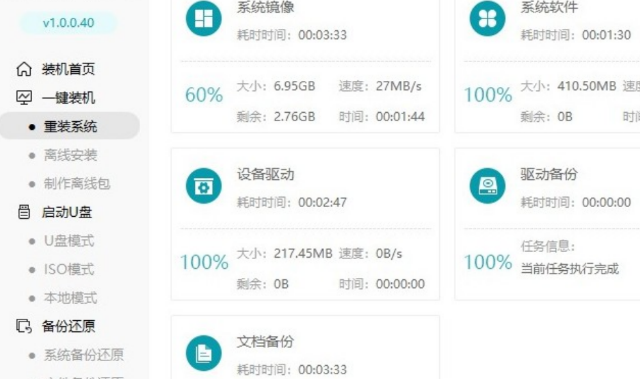Click the 文档备份 document icon
The height and width of the screenshot is (379, 640).
[204, 353]
